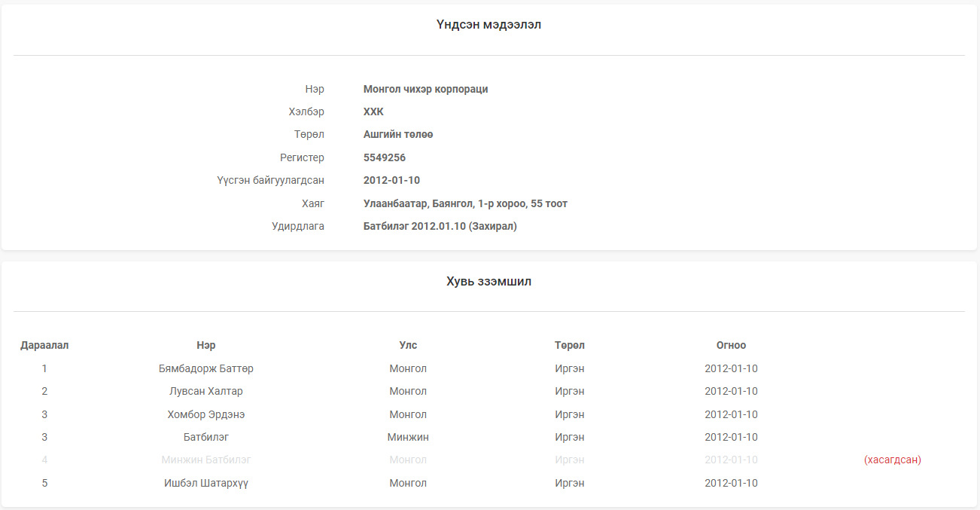Open shareholder Лувсан Халтар row

pyautogui.click(x=205, y=391)
